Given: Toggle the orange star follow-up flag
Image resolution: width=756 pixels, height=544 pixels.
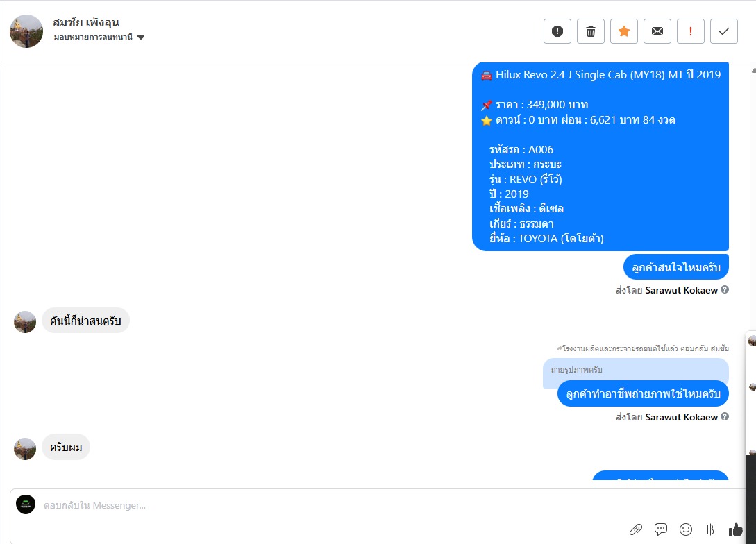Looking at the screenshot, I should (624, 31).
